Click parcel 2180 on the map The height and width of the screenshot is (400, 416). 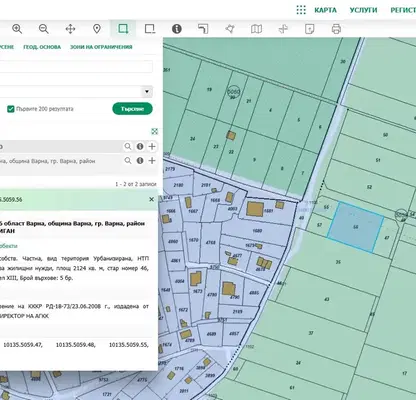tap(178, 185)
